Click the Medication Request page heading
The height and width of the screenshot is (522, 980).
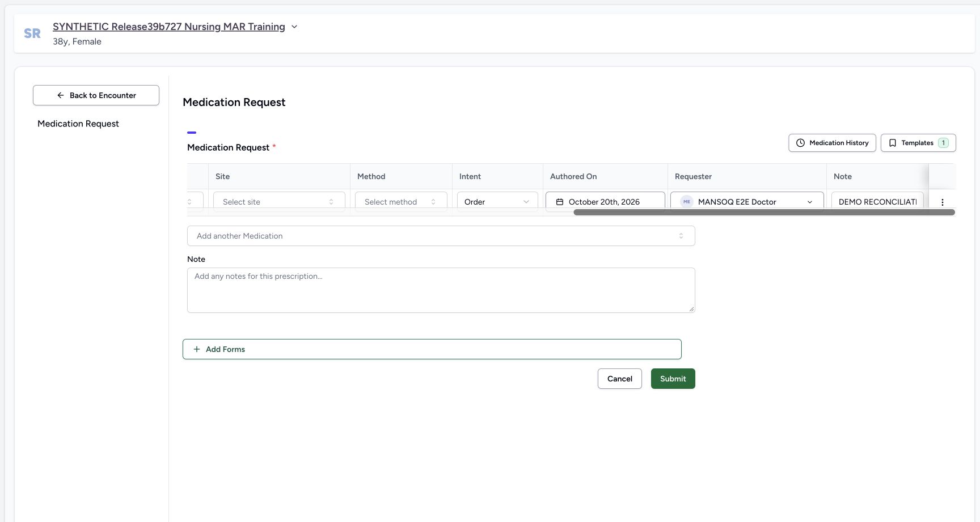tap(234, 102)
